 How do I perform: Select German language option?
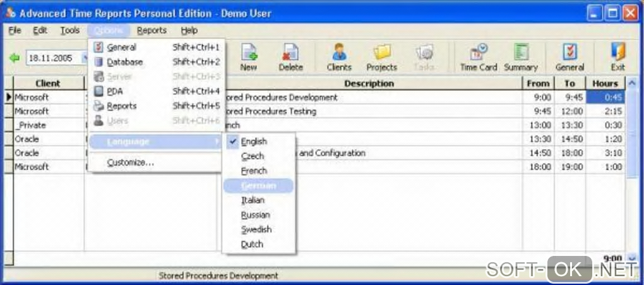point(259,186)
